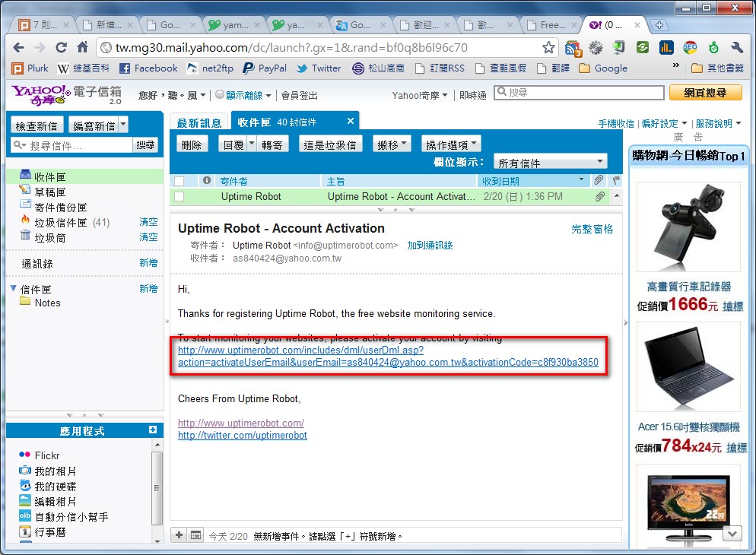Viewport: 756px width, 555px height.
Task: Open the twitter.com/uptimerobot link
Action: pos(243,435)
